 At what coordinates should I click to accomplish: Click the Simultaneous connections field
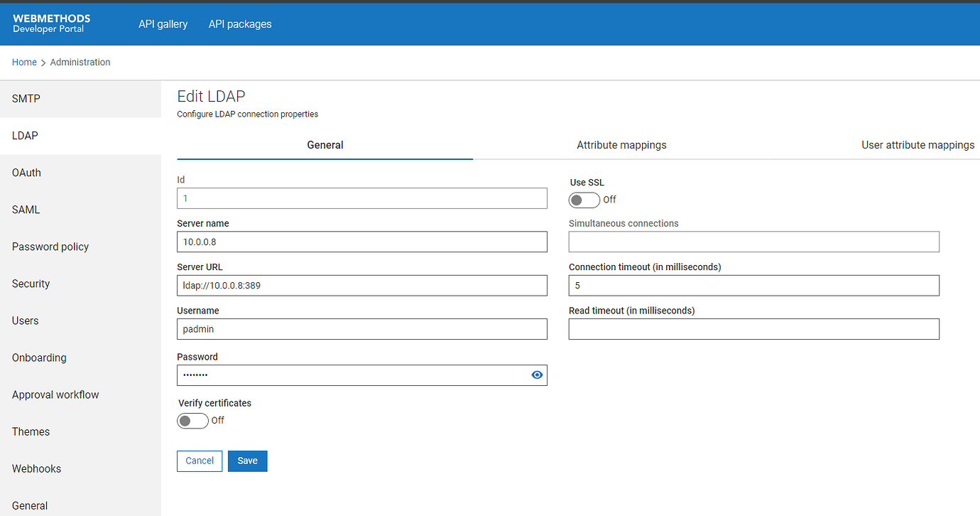(753, 242)
